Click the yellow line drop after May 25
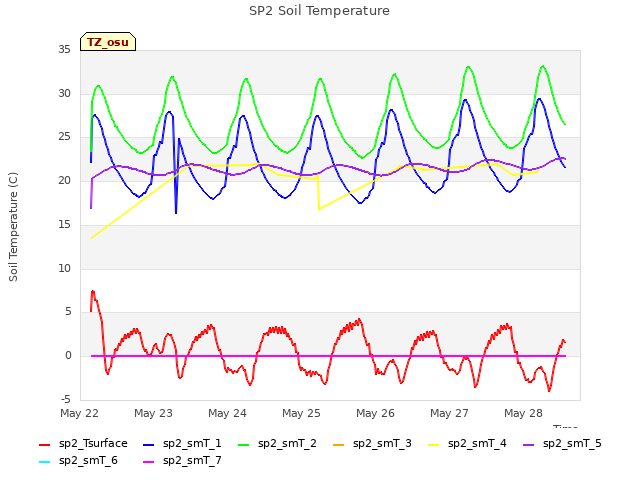Screen dimensions: 640x480 (x=319, y=209)
